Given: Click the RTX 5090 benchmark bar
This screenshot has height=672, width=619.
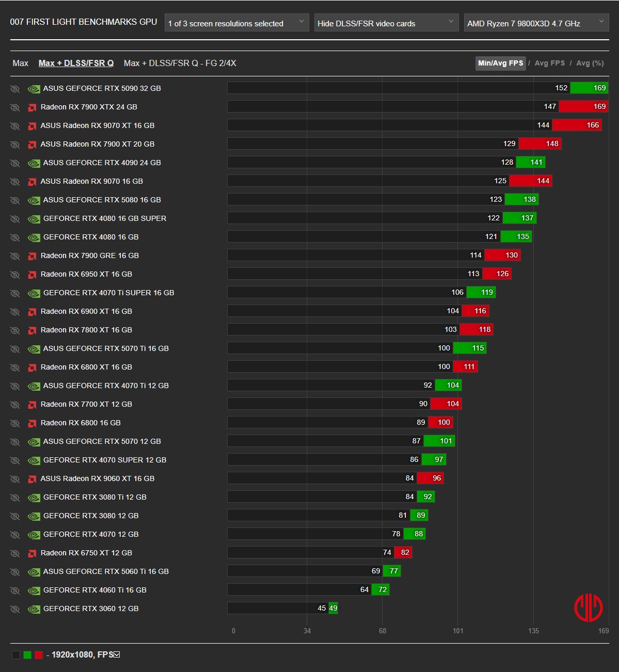Looking at the screenshot, I should [418, 88].
